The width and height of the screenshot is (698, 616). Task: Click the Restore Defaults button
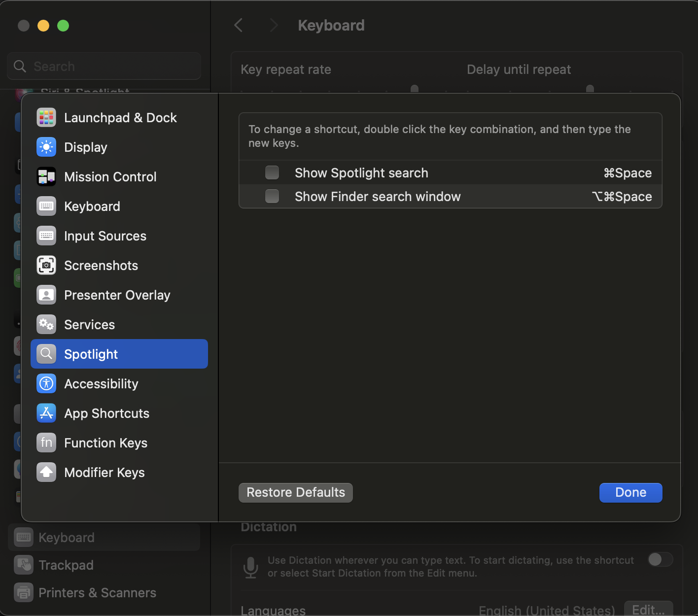(x=295, y=492)
